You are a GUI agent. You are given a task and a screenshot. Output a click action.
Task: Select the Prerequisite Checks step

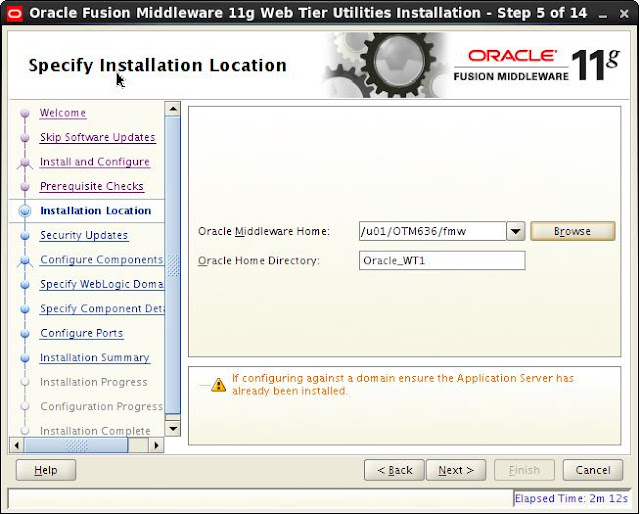coord(92,186)
